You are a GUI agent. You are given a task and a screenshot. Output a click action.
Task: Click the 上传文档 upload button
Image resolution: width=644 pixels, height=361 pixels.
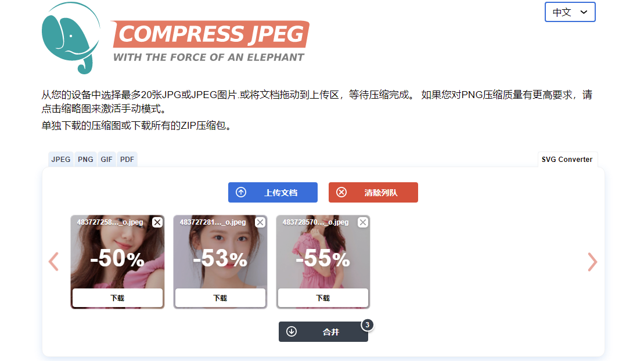pyautogui.click(x=273, y=193)
